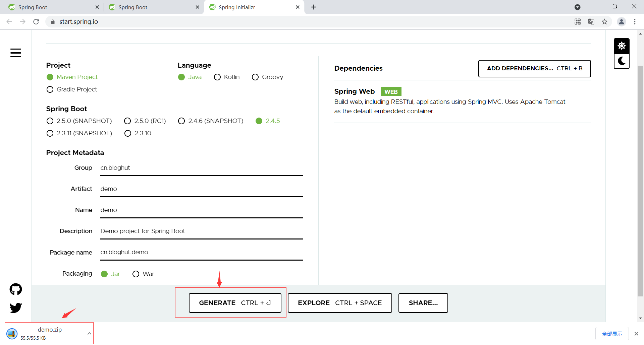Click the Artifact input field
The height and width of the screenshot is (345, 644).
(202, 189)
